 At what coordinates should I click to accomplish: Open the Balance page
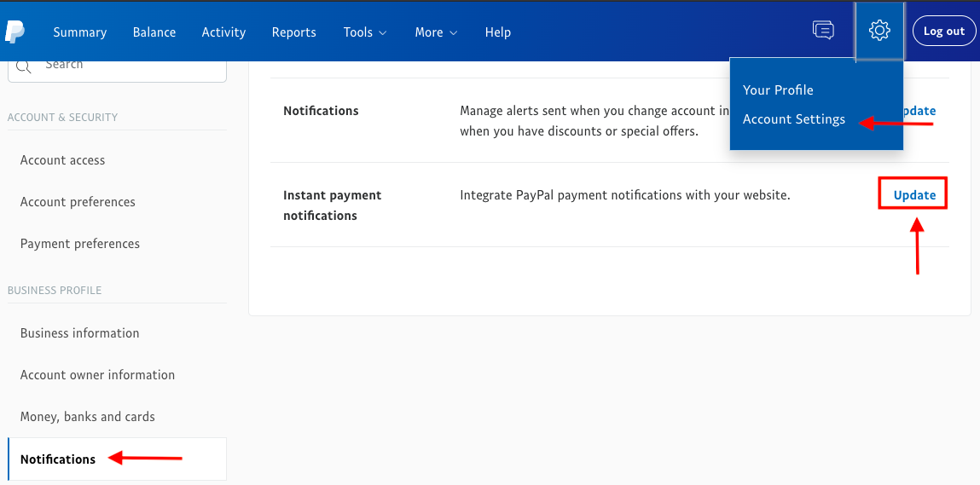pos(154,32)
